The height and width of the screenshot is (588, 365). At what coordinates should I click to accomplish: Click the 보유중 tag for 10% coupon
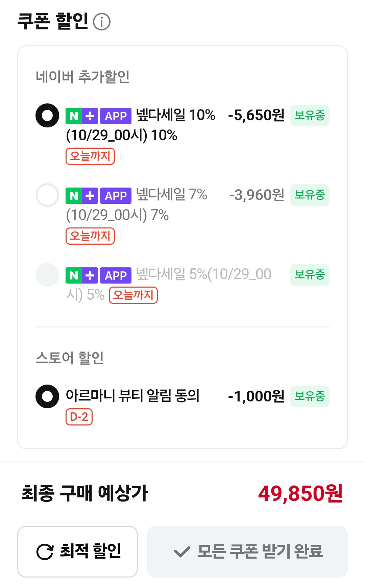310,116
